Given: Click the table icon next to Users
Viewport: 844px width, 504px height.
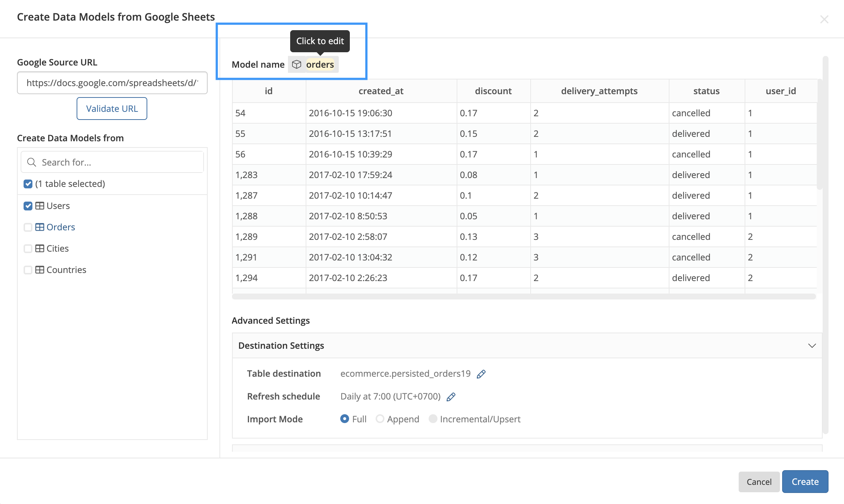Looking at the screenshot, I should (x=39, y=206).
